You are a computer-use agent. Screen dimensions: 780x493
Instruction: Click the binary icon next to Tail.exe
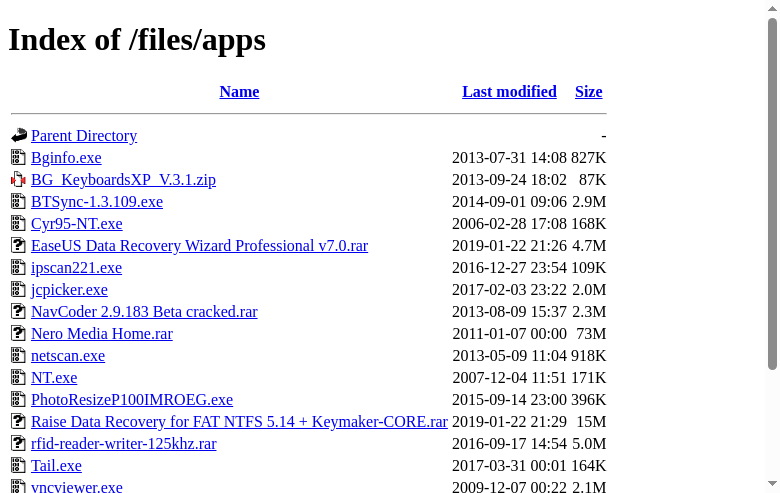point(18,465)
